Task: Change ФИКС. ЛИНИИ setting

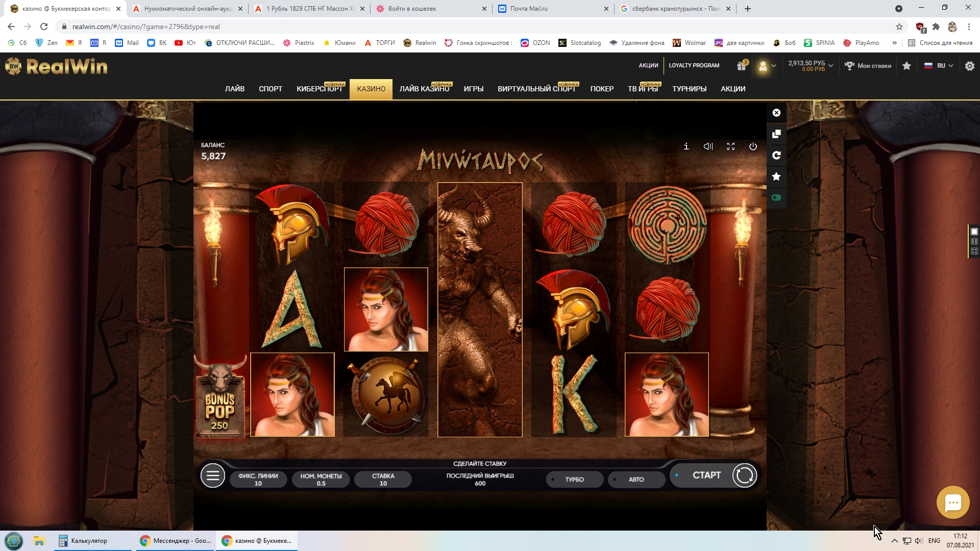Action: (x=258, y=480)
